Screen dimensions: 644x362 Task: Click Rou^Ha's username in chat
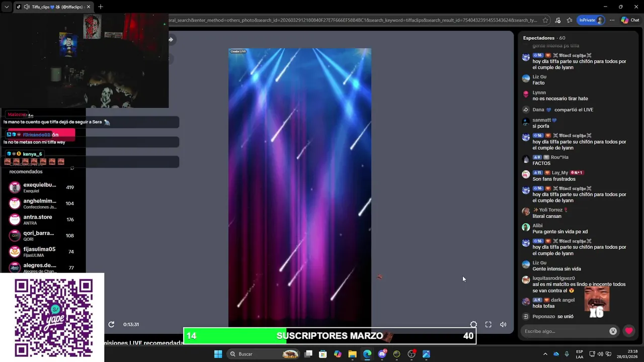tap(559, 157)
